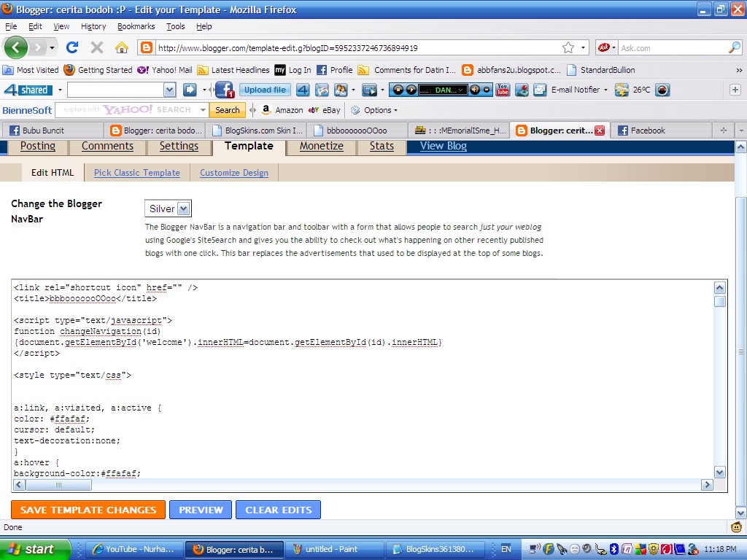Screen dimensions: 747x560
Task: List all tabs dropdown arrow
Action: tap(741, 131)
